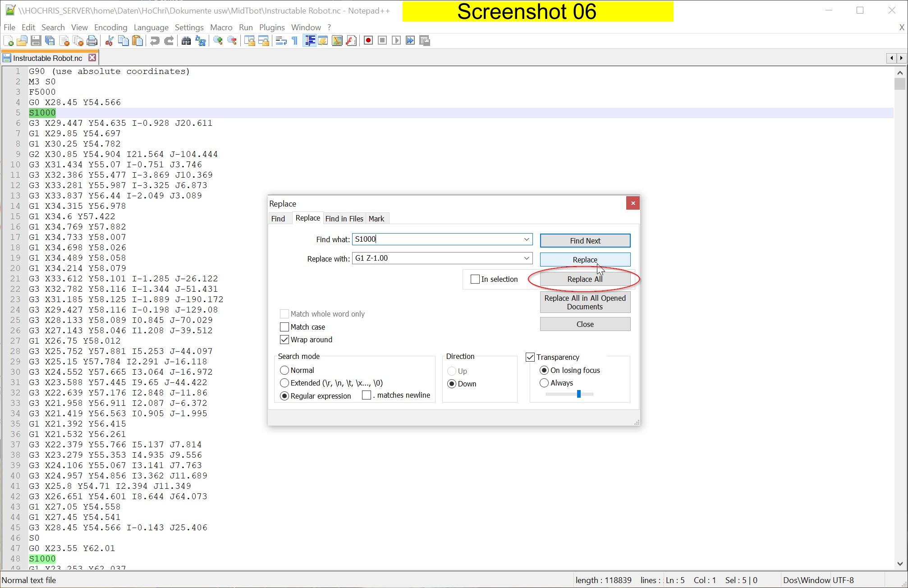
Task: Open the Find what dropdown
Action: pos(526,239)
